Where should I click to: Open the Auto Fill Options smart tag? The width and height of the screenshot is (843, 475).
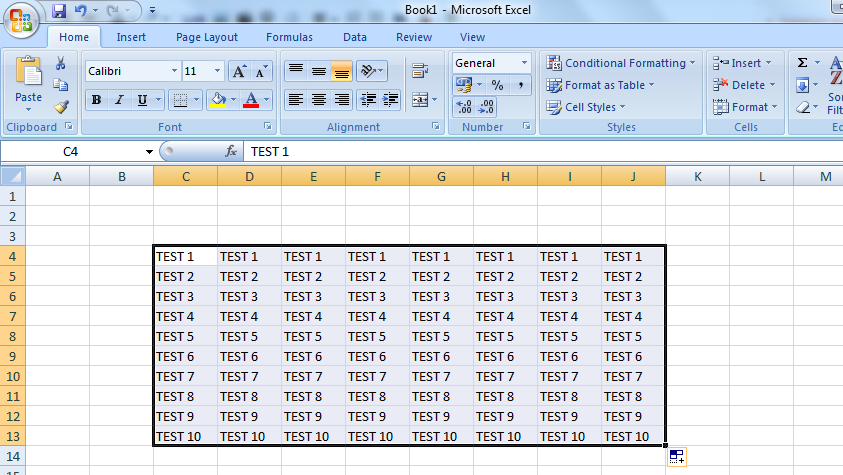(x=677, y=457)
